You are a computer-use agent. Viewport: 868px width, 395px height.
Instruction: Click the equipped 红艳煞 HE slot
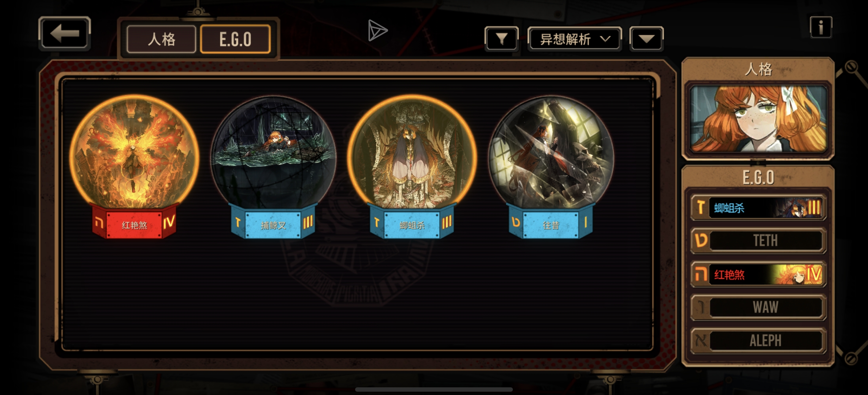pos(758,274)
